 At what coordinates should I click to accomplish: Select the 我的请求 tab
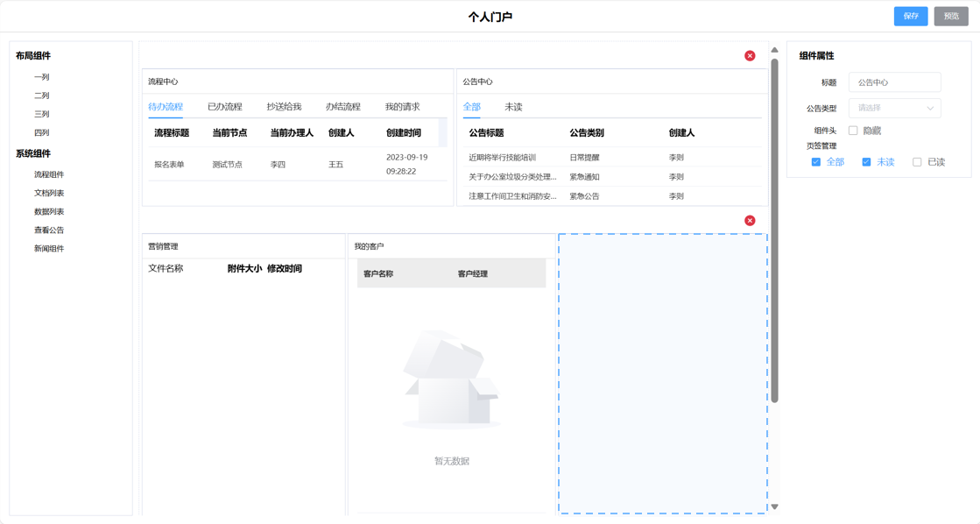tap(402, 107)
